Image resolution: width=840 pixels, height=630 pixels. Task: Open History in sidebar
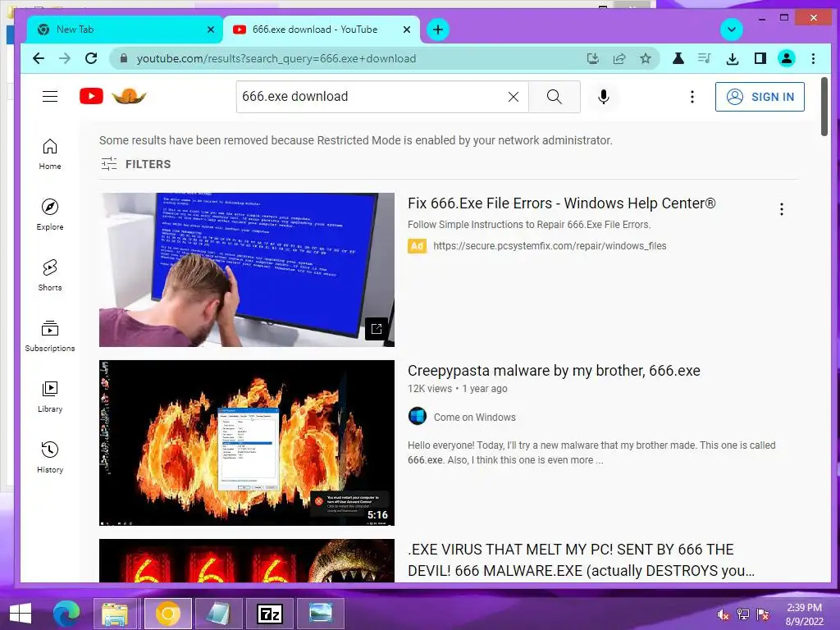coord(50,457)
